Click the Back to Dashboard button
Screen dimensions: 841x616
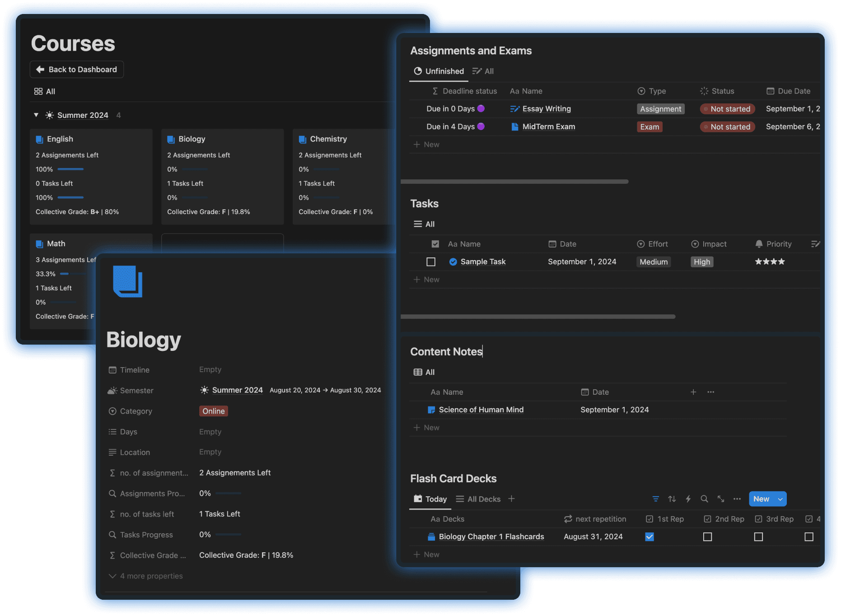coord(76,69)
